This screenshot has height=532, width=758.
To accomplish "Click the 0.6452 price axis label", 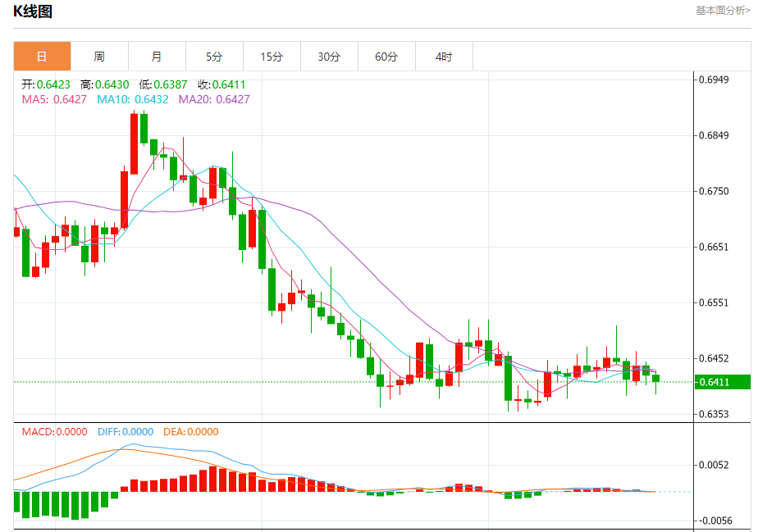I will coord(714,358).
